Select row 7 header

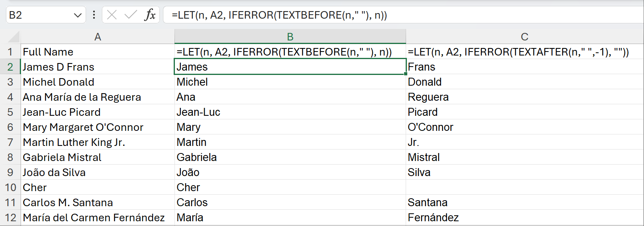point(10,142)
